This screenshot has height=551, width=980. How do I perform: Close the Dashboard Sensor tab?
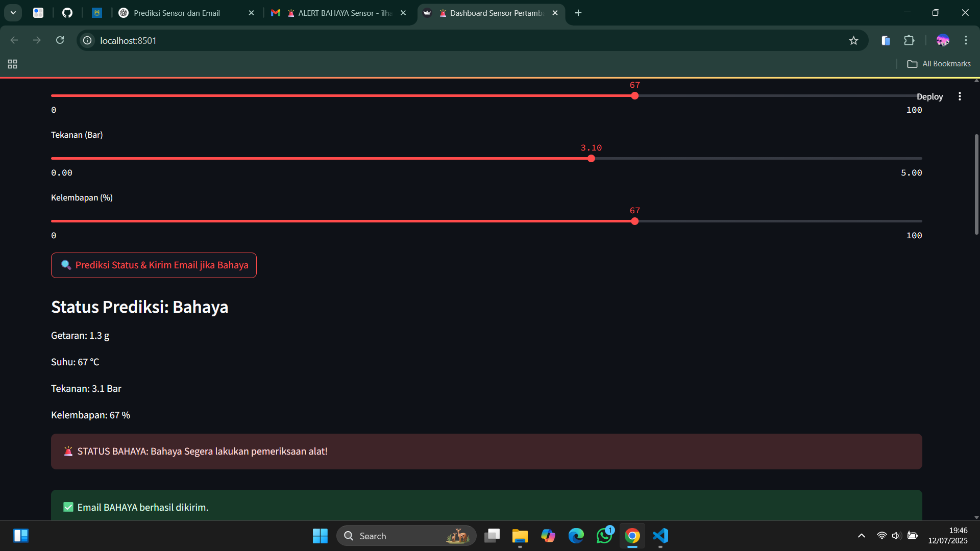click(x=555, y=13)
